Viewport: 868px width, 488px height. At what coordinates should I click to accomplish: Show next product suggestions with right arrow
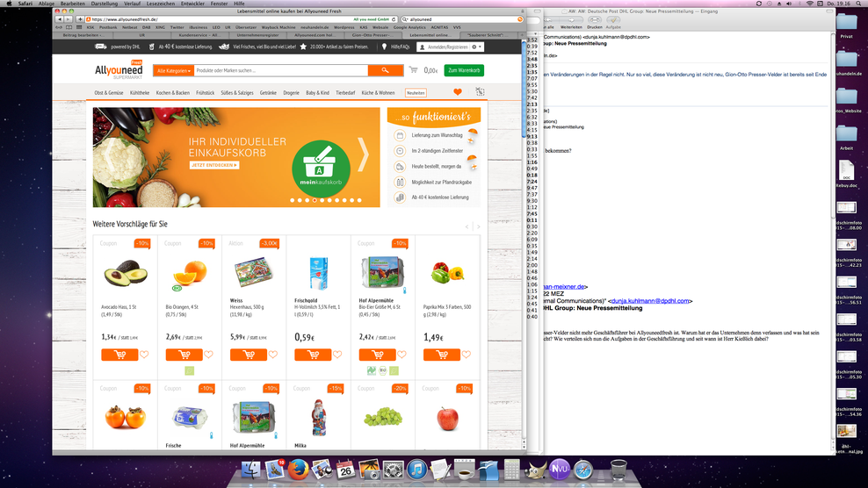click(x=478, y=226)
